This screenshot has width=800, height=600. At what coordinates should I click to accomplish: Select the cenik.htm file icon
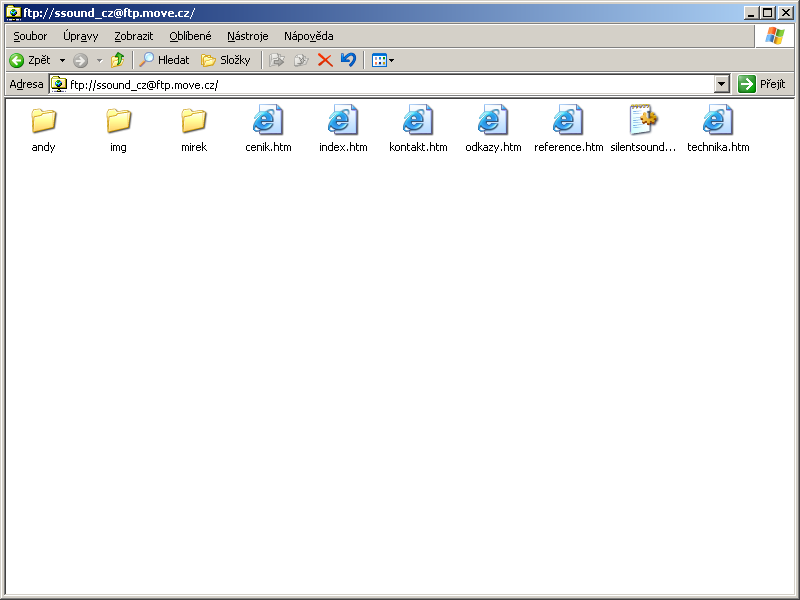[268, 120]
